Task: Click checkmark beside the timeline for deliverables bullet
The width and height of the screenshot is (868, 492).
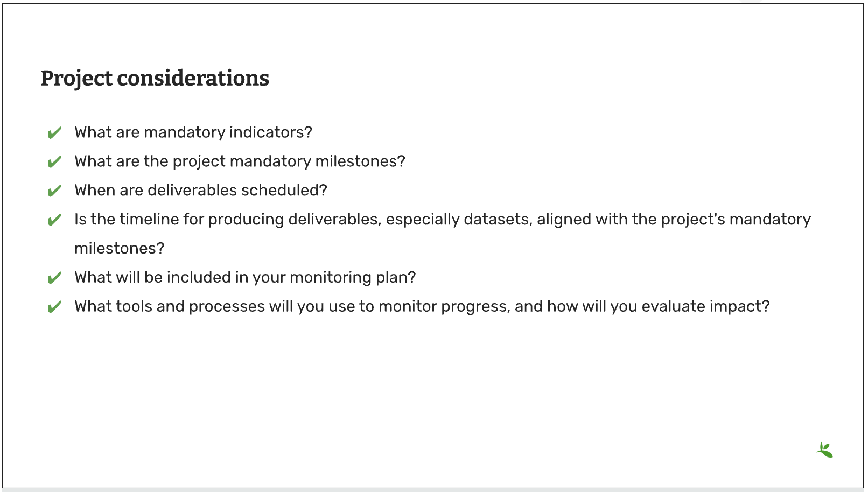Action: (54, 220)
